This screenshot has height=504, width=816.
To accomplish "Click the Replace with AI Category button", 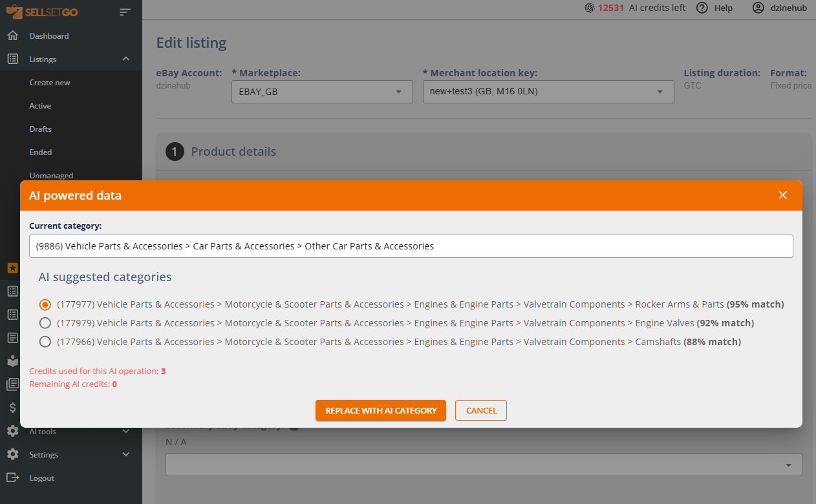I will [381, 410].
